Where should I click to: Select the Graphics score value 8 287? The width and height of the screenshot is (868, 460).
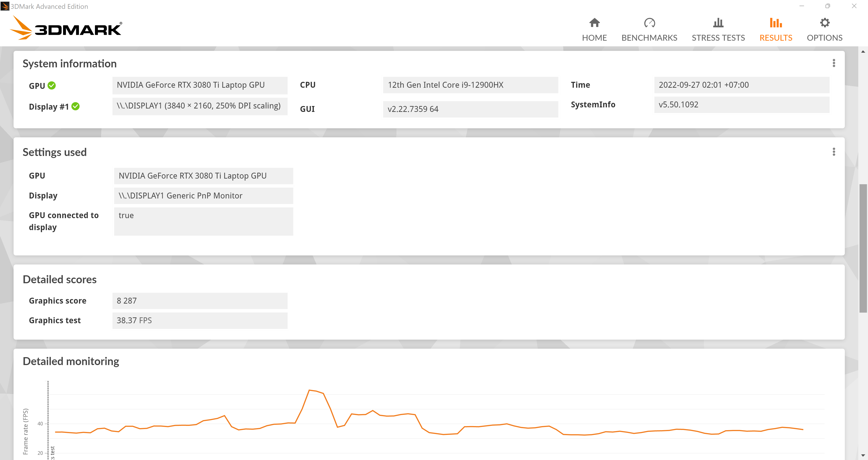[200, 301]
